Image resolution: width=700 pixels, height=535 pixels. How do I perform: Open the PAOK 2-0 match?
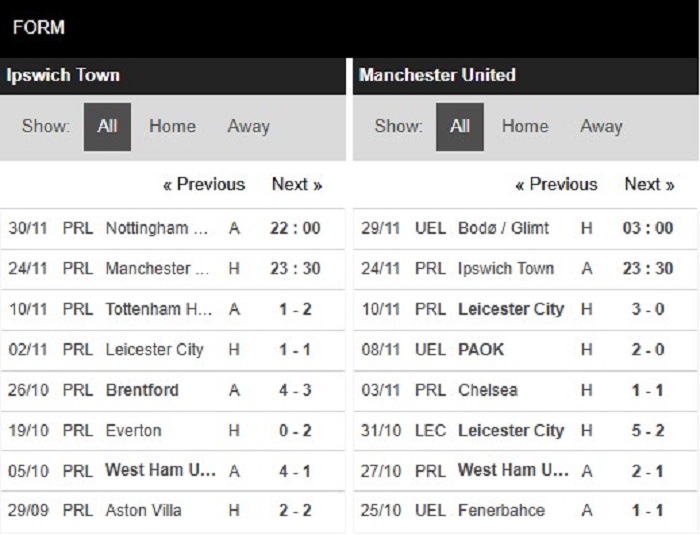coord(525,350)
